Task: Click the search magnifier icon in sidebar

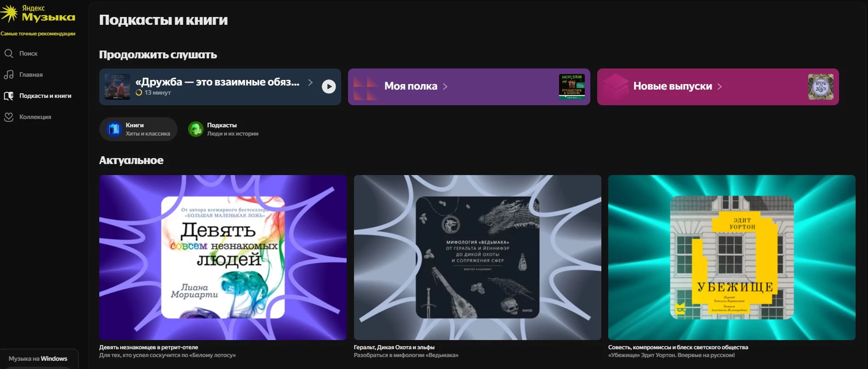Action: (9, 53)
